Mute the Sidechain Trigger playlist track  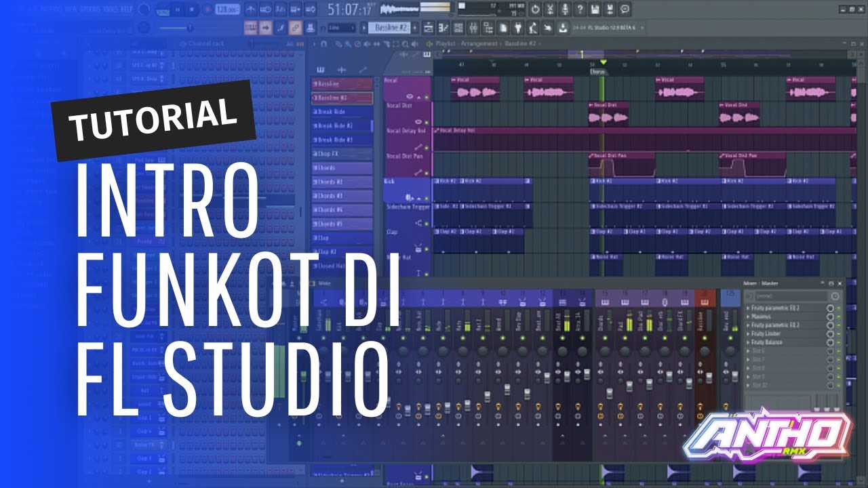427,222
